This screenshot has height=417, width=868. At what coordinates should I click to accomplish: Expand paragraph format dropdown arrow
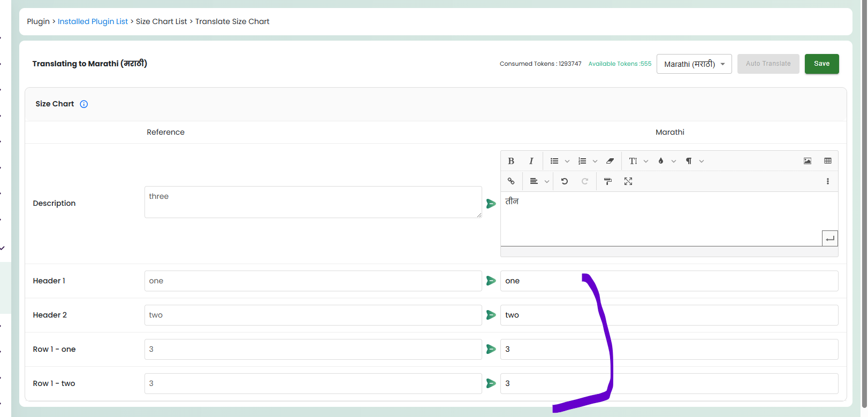coord(702,161)
